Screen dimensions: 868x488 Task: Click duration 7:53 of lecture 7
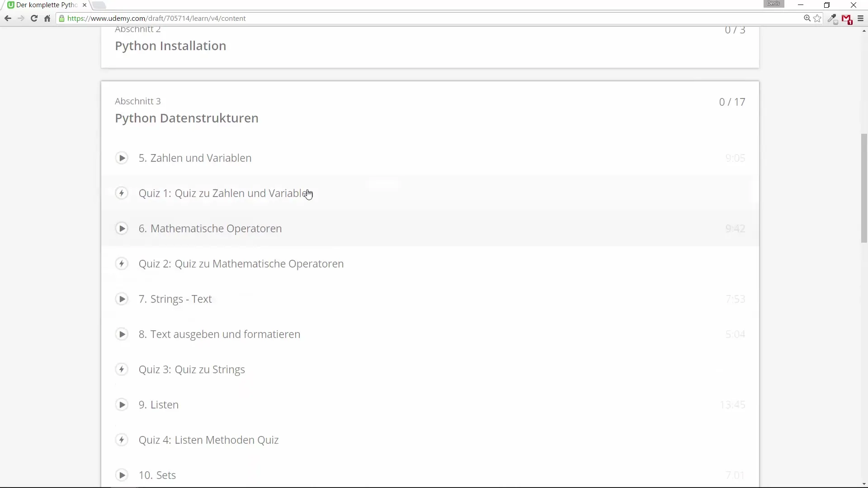tap(735, 299)
